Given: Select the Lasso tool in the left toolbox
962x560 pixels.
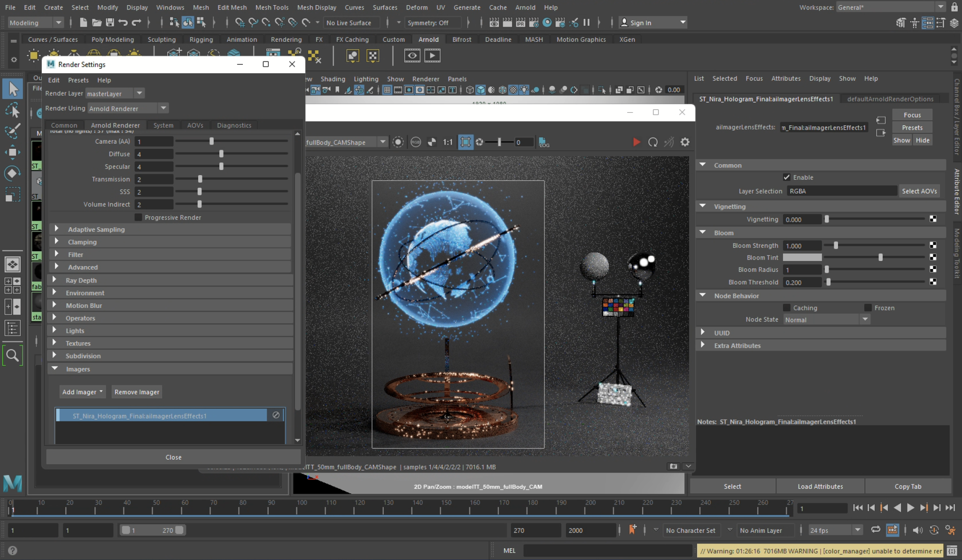Looking at the screenshot, I should (13, 110).
